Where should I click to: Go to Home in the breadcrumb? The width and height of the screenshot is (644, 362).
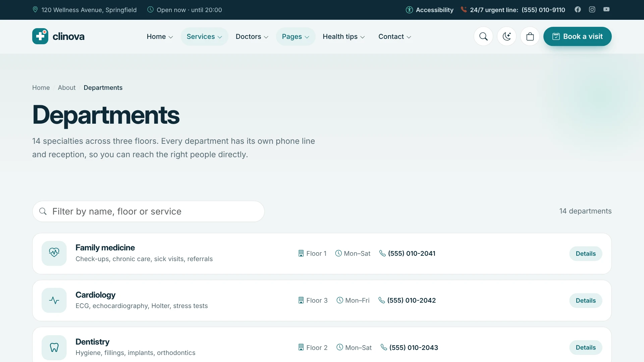tap(41, 87)
